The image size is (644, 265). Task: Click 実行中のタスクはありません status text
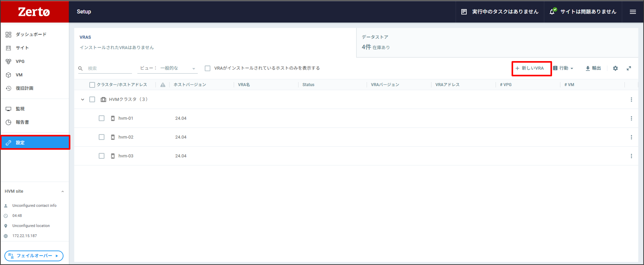click(505, 12)
